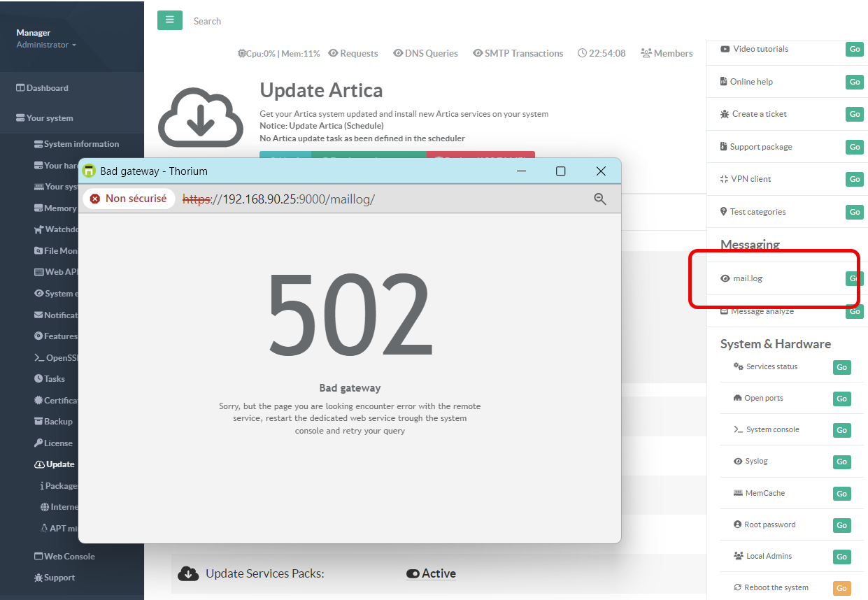This screenshot has width=868, height=600.
Task: Click the Non sécurisé security badge
Action: click(129, 199)
